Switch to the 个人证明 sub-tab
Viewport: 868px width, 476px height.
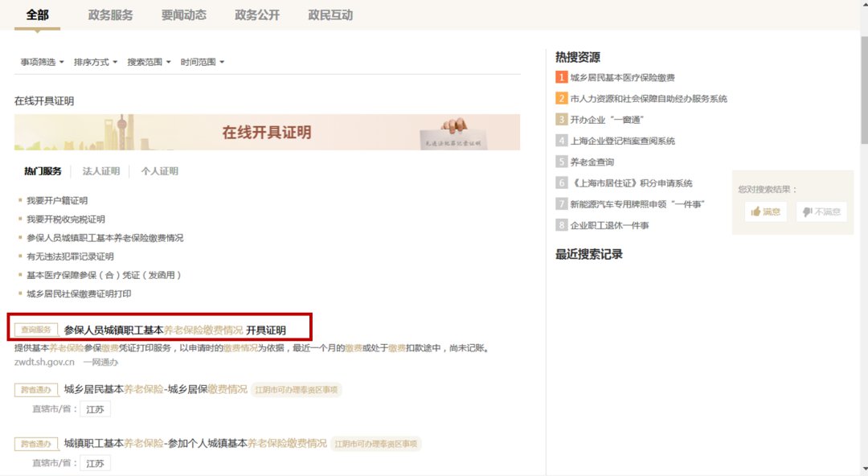159,171
